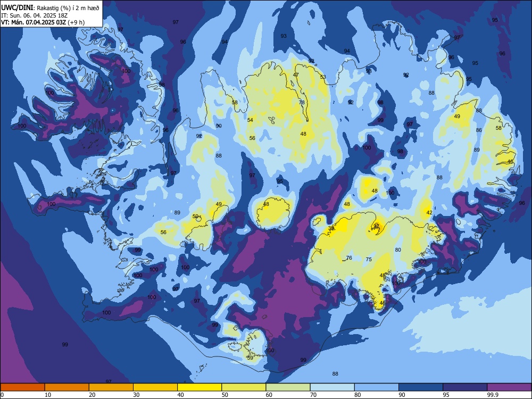Viewport: 532px width, 399px height.
Task: Click the legend tick label '70'
Action: pos(313,395)
